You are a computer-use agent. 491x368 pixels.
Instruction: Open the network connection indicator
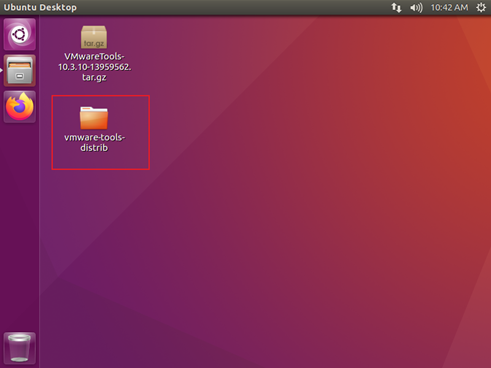(x=396, y=7)
